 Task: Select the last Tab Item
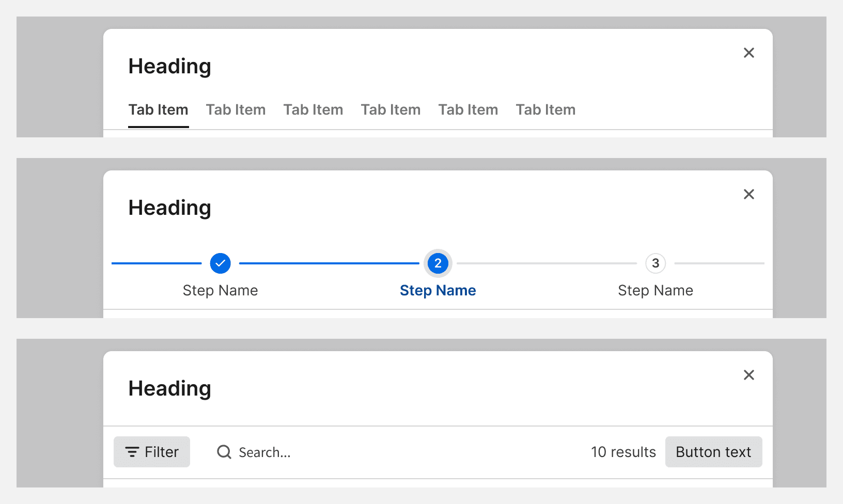click(545, 109)
